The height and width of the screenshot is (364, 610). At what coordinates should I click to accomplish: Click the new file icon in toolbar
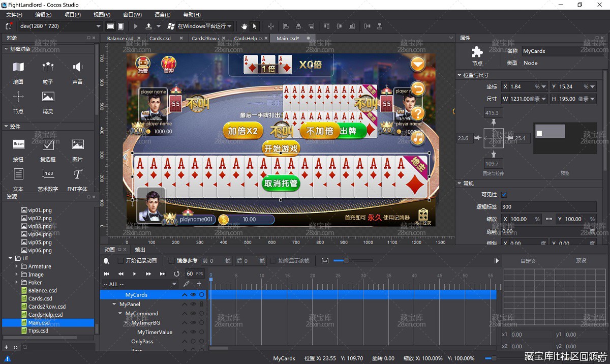(x=9, y=26)
